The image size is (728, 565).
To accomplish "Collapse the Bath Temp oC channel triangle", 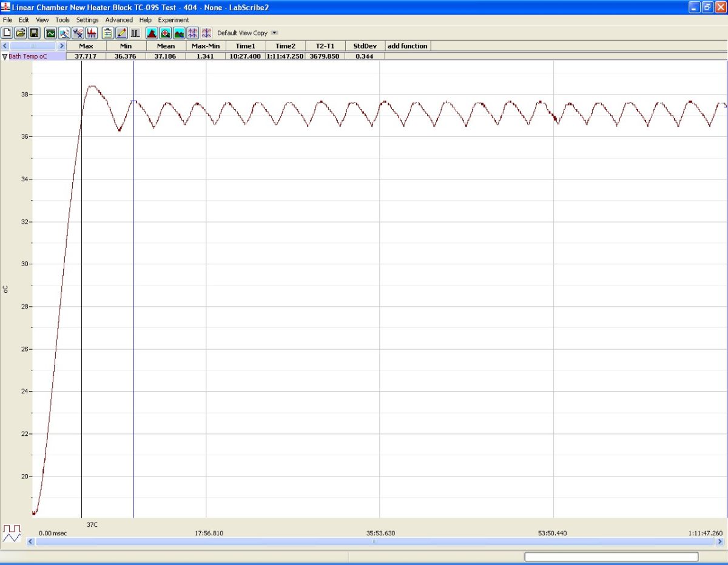I will [5, 56].
